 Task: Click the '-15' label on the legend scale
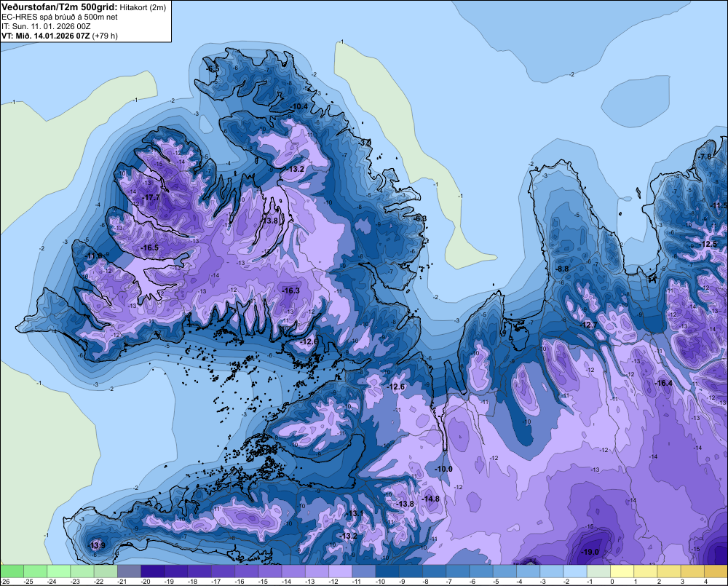(x=263, y=582)
